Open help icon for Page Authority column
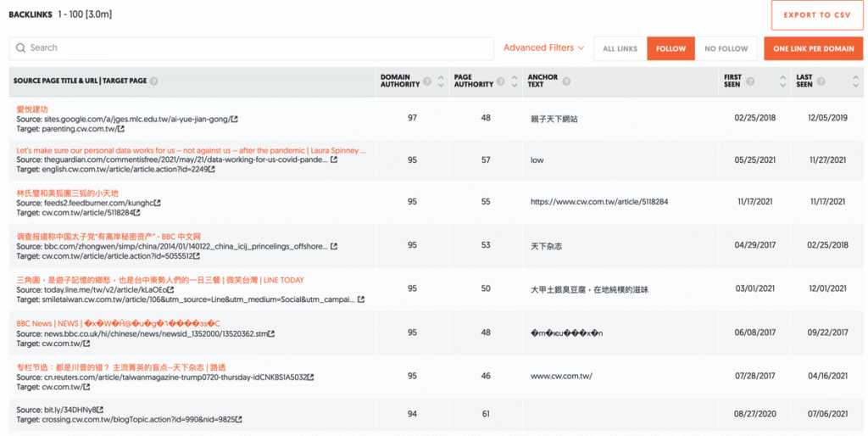The height and width of the screenshot is (436, 868). (x=500, y=81)
